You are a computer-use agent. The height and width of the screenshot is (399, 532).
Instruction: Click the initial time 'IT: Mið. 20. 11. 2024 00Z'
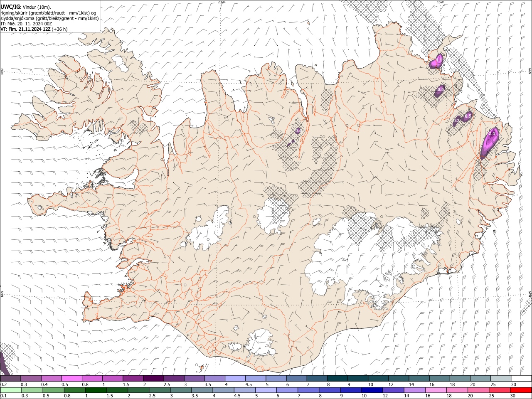(26, 24)
